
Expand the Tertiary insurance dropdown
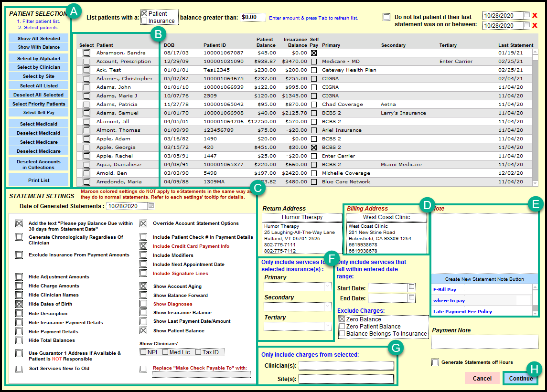(x=327, y=327)
